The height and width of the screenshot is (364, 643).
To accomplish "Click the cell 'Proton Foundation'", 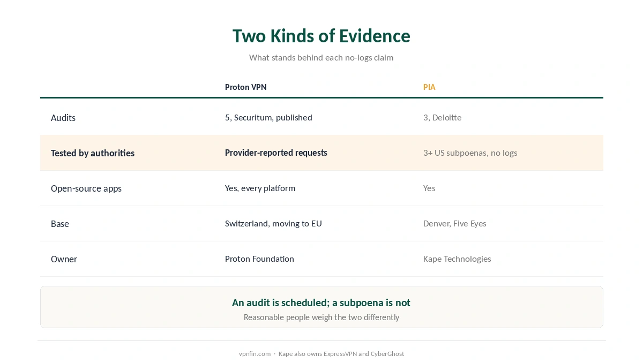I will [x=259, y=259].
